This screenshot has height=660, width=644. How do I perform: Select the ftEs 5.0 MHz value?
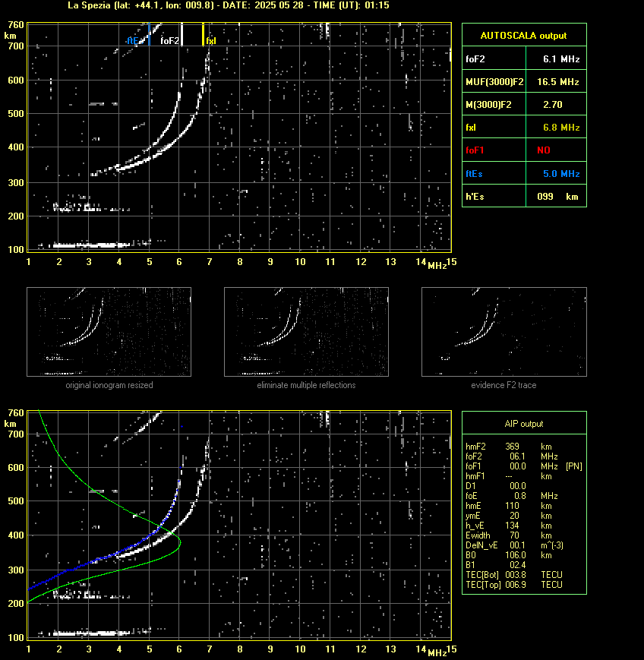click(561, 173)
